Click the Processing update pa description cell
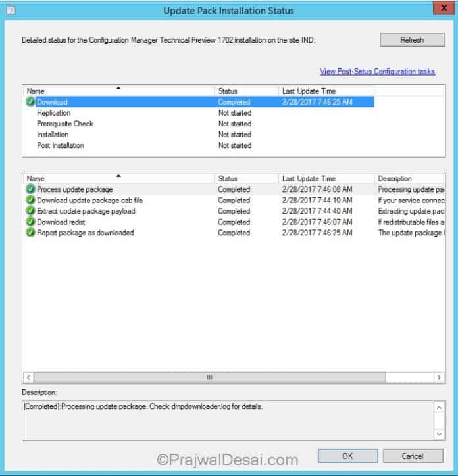Image resolution: width=458 pixels, height=476 pixels. [411, 189]
